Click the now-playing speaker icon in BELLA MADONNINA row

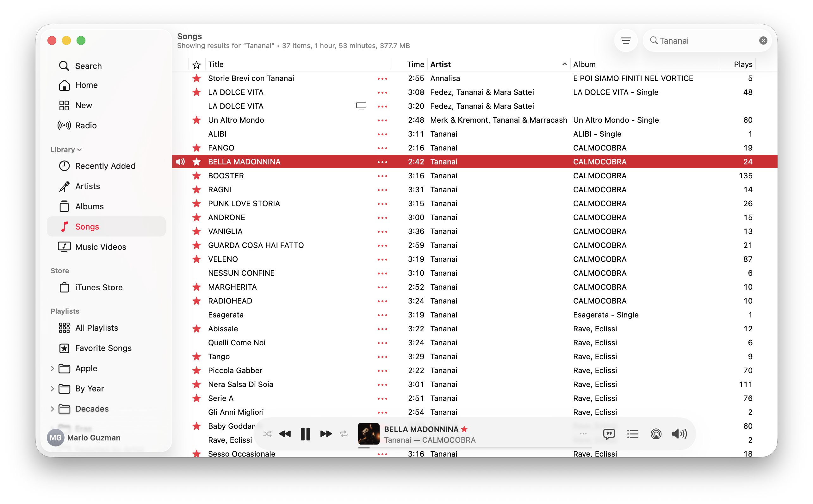point(180,162)
